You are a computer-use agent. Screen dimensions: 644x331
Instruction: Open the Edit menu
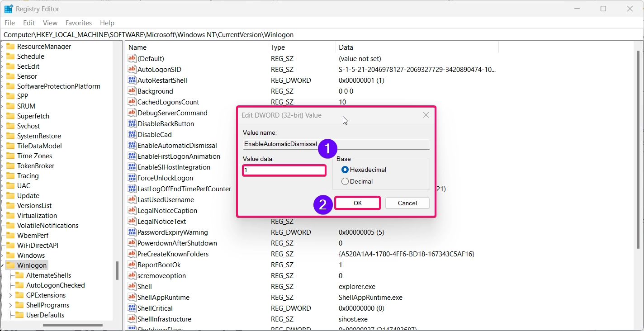tap(29, 23)
